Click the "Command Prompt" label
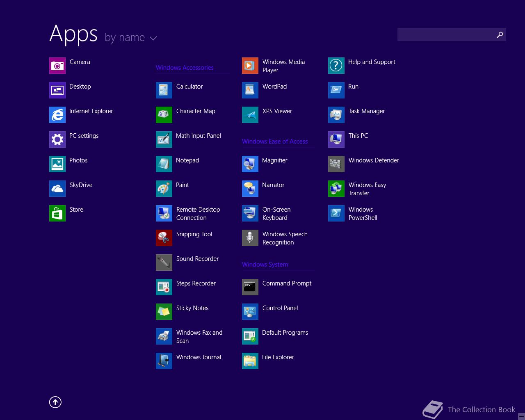 (287, 283)
